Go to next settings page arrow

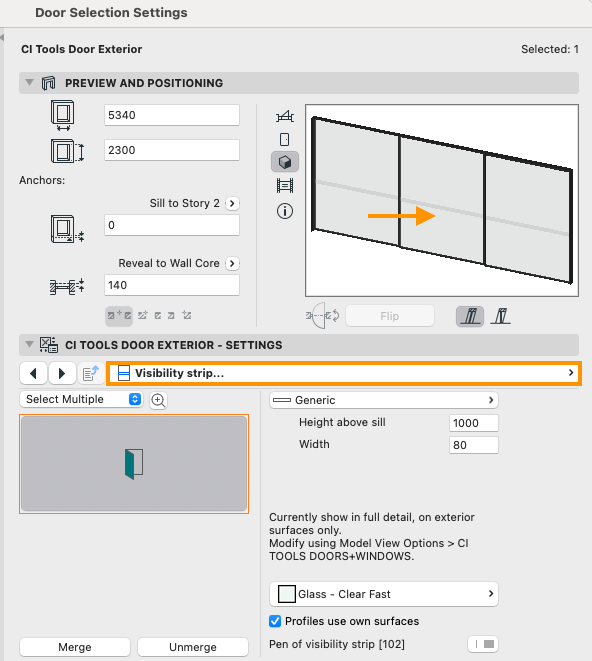62,373
